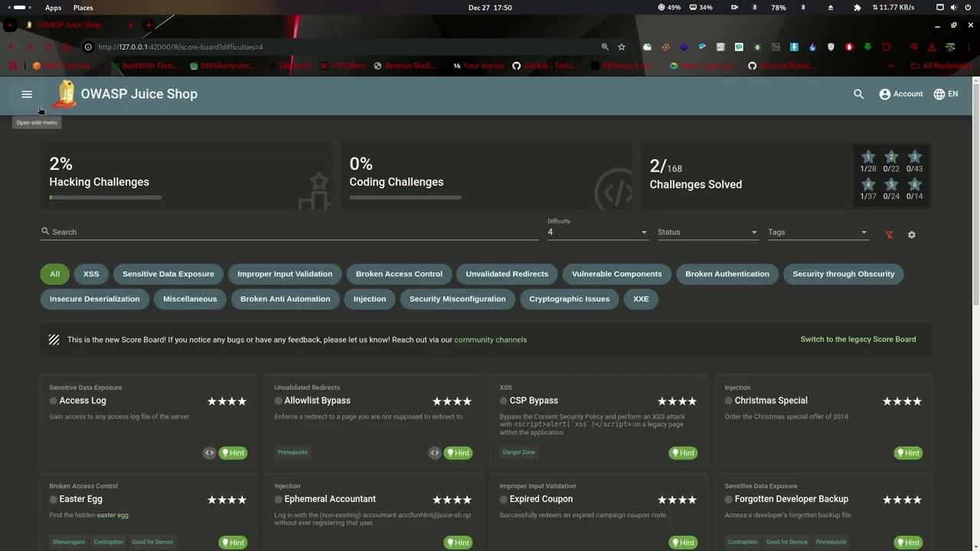Expand the Status dropdown
Image resolution: width=980 pixels, height=551 pixels.
[707, 232]
